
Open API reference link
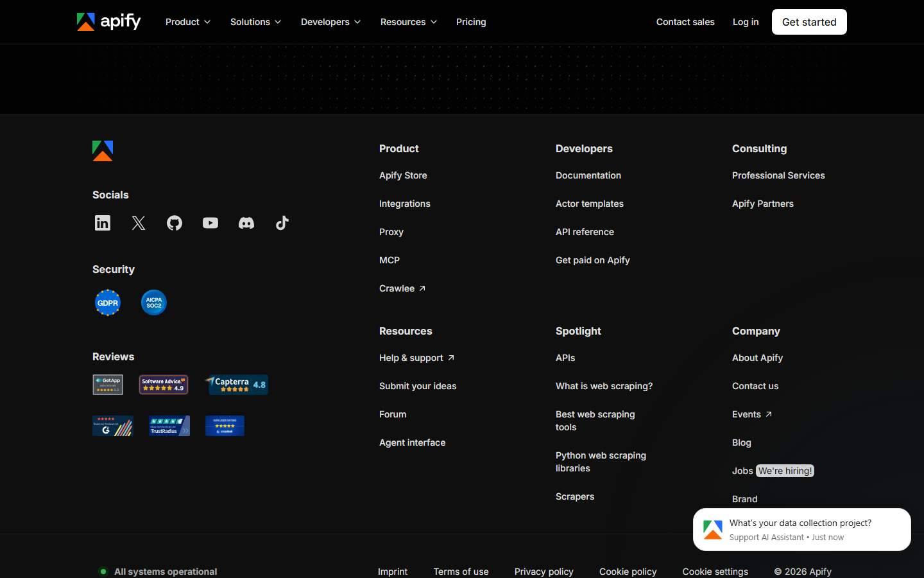coord(585,232)
